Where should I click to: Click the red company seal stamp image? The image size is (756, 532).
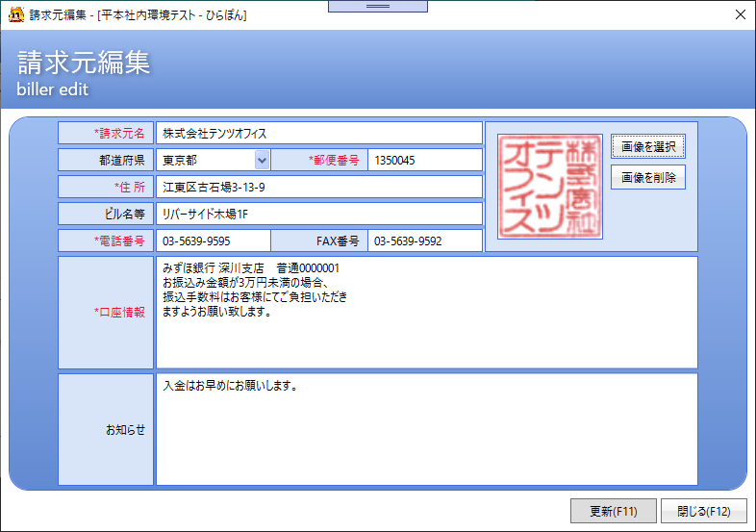coord(549,187)
